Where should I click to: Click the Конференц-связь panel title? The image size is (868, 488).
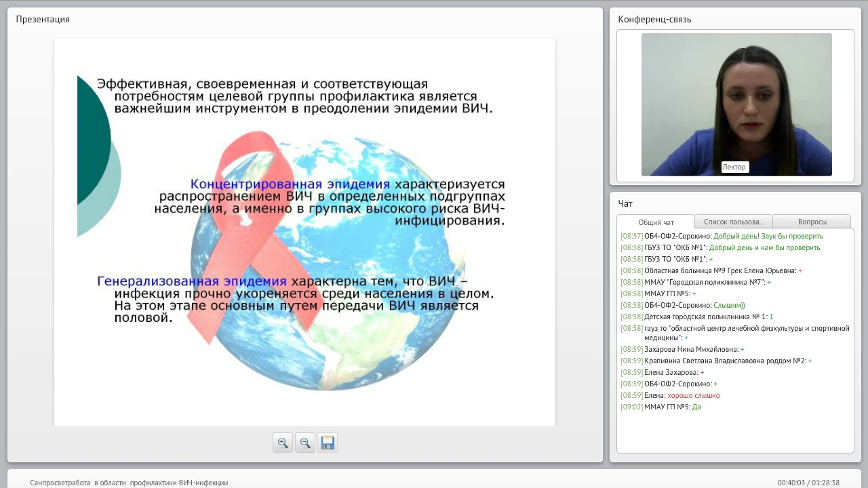click(x=654, y=19)
